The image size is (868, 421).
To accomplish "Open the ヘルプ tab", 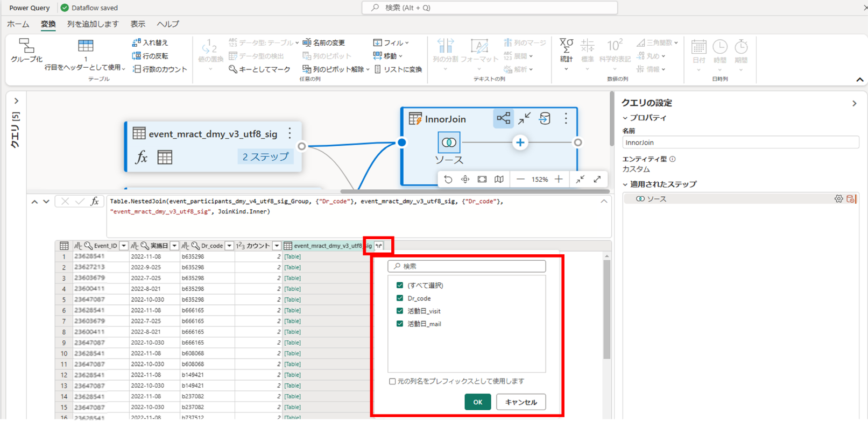I will click(168, 24).
